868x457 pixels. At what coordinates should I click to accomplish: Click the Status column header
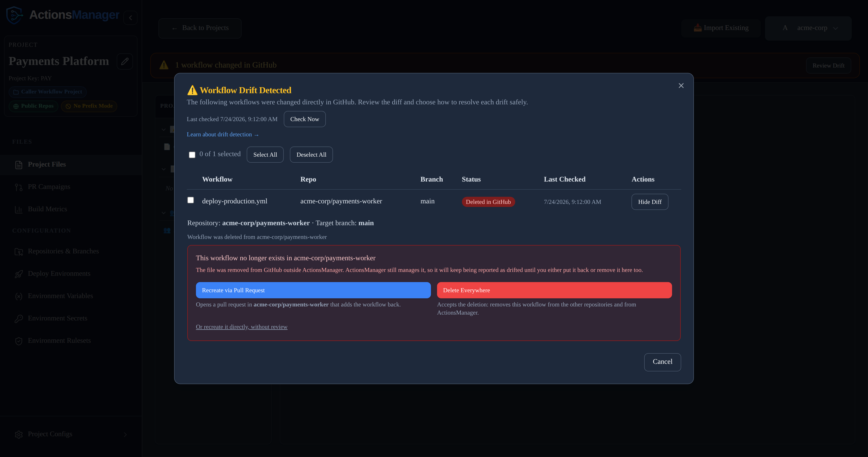click(471, 179)
